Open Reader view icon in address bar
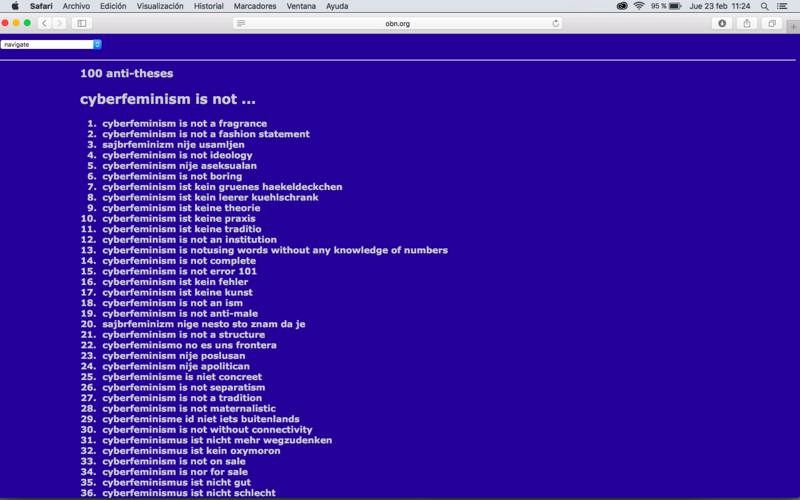The height and width of the screenshot is (500, 800). [x=241, y=23]
